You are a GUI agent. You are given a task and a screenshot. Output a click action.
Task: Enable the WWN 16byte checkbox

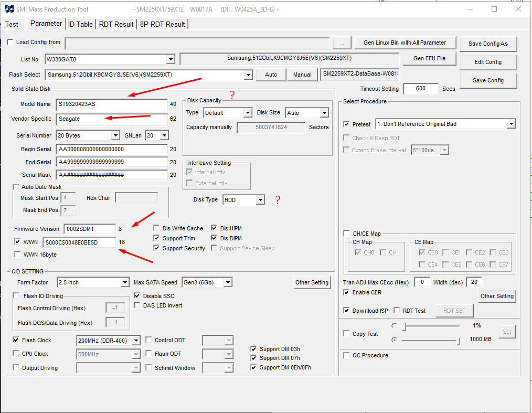16,254
